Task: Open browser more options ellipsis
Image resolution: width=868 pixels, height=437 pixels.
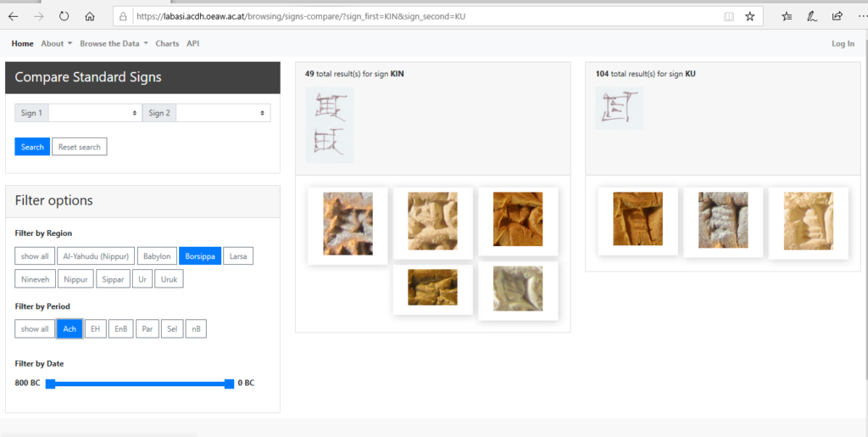Action: 862,16
